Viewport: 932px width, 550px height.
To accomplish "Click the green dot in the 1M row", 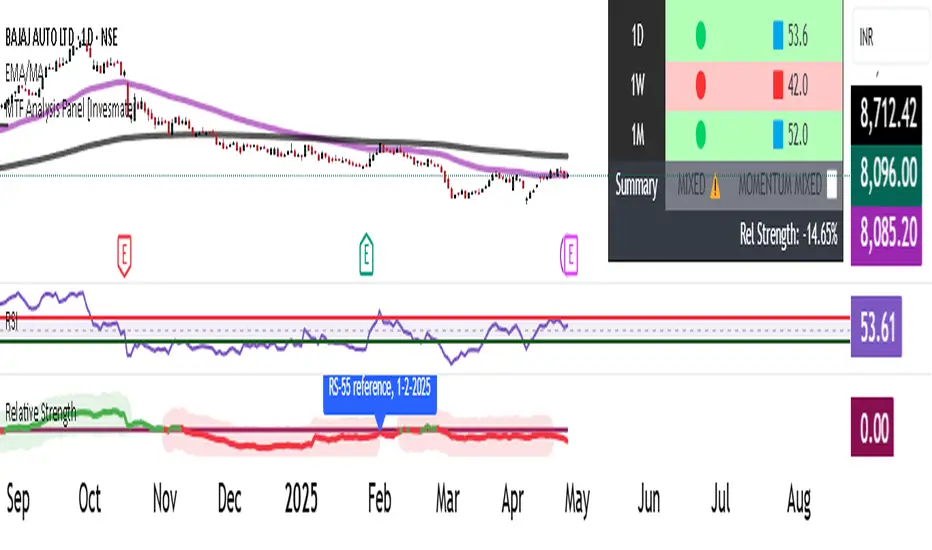I will [701, 134].
